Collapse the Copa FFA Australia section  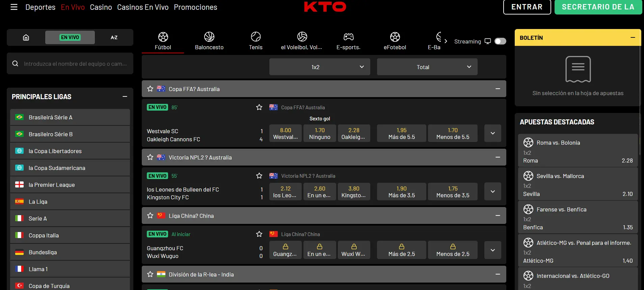498,89
